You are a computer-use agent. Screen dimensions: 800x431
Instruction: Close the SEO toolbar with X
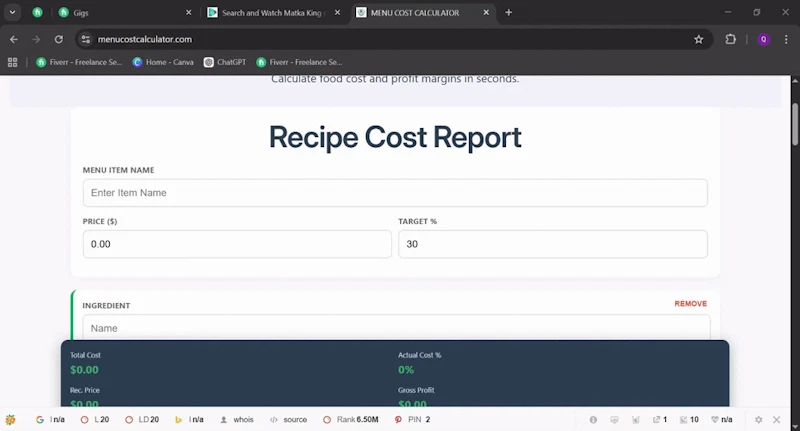coord(777,419)
